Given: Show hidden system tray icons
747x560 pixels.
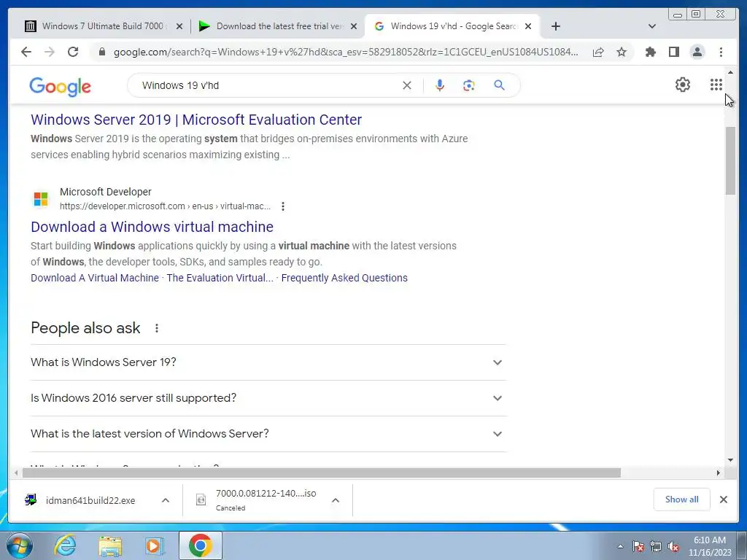Looking at the screenshot, I should (x=620, y=546).
